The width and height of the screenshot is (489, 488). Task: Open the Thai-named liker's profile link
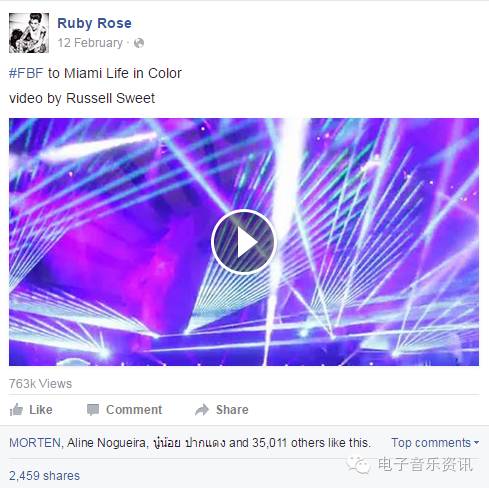click(x=189, y=443)
